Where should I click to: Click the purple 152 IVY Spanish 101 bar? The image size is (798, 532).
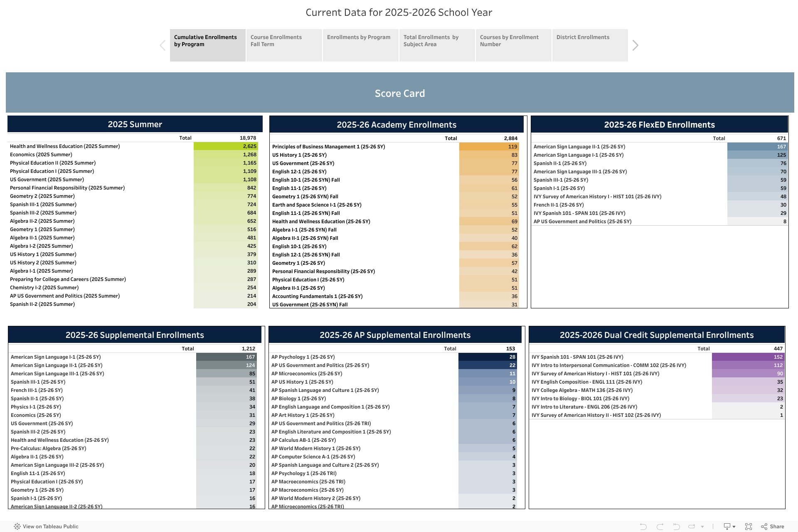click(748, 357)
